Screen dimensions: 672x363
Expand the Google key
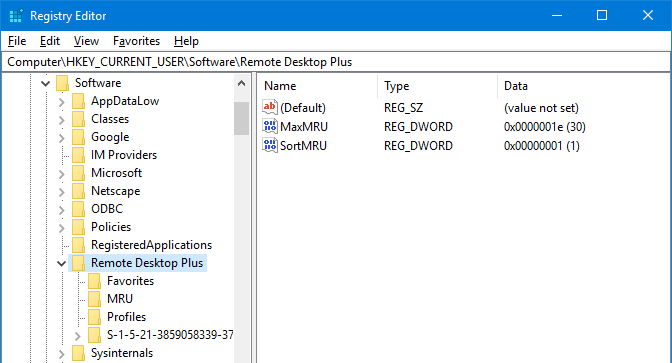pos(62,138)
